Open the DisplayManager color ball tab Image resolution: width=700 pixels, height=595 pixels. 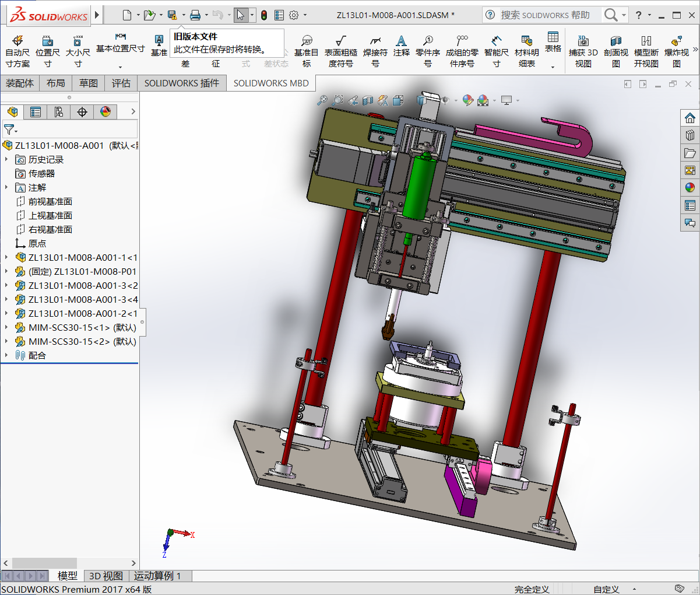(105, 111)
